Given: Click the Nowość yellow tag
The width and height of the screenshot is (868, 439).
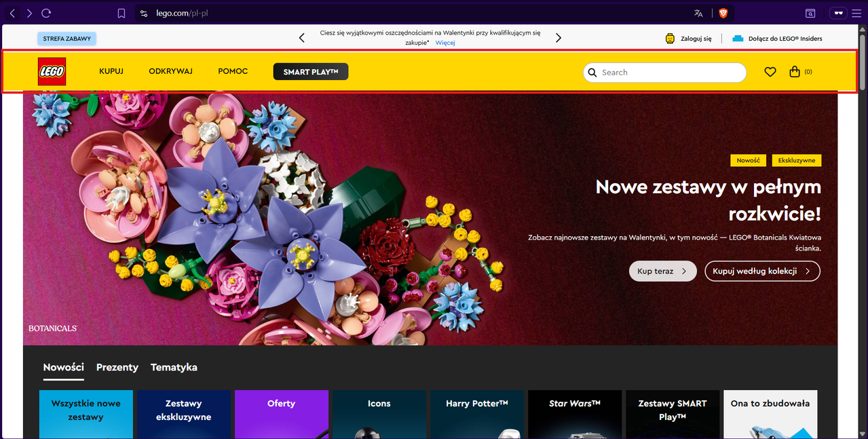Looking at the screenshot, I should tap(748, 161).
